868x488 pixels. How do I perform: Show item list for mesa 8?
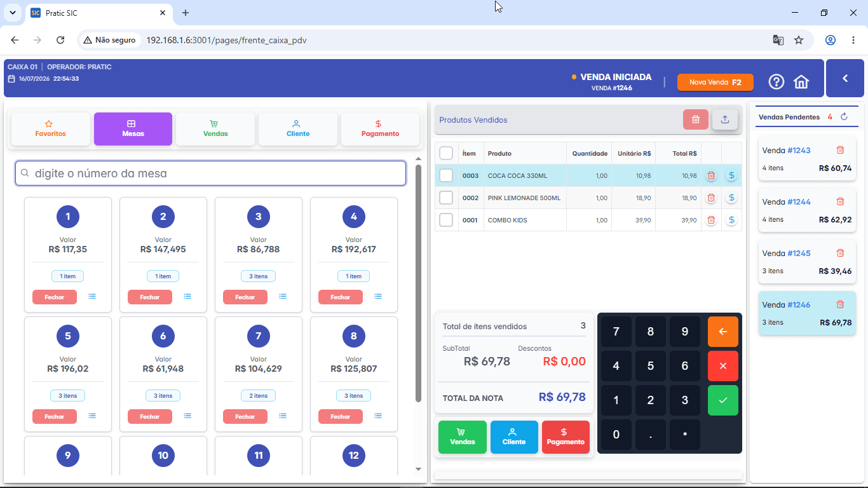(378, 416)
